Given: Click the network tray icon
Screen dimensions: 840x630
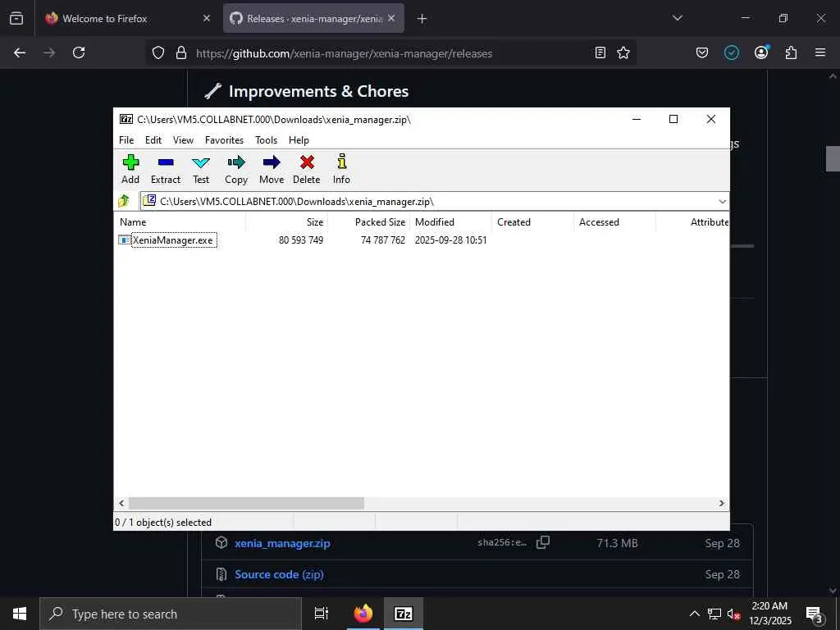Looking at the screenshot, I should [714, 614].
